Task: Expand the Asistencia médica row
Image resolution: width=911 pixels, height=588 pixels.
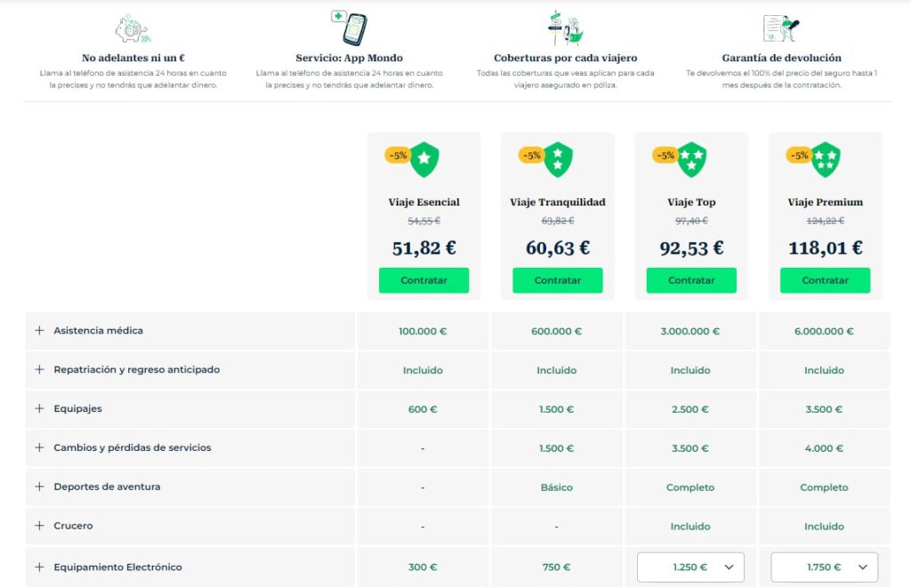Action: pyautogui.click(x=39, y=331)
